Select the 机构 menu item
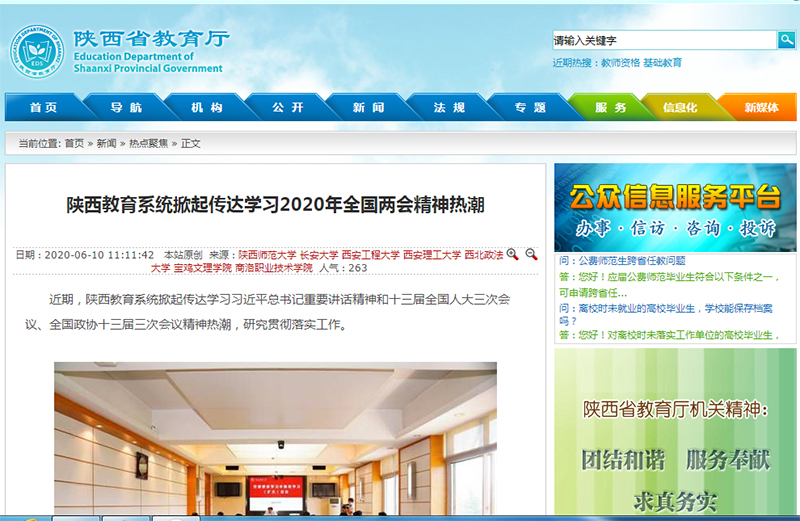 click(x=207, y=108)
